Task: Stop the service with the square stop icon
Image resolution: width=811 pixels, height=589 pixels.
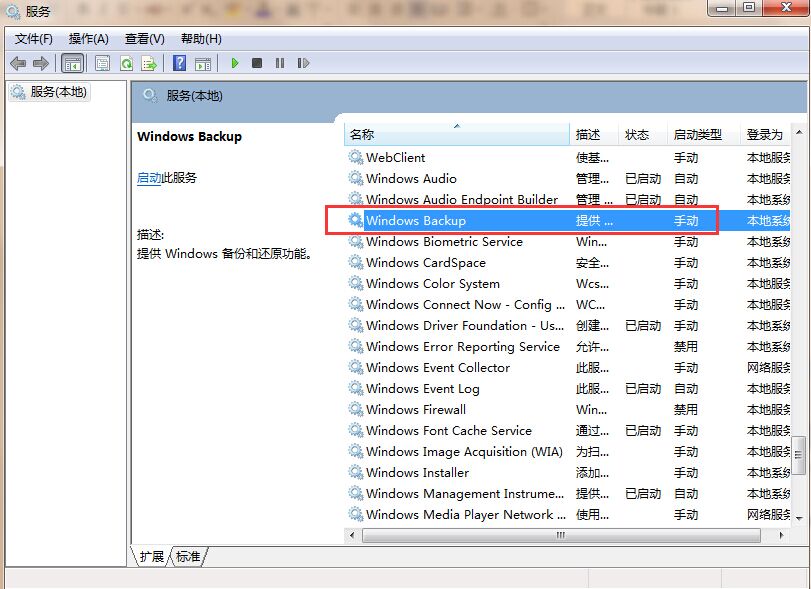Action: [257, 63]
